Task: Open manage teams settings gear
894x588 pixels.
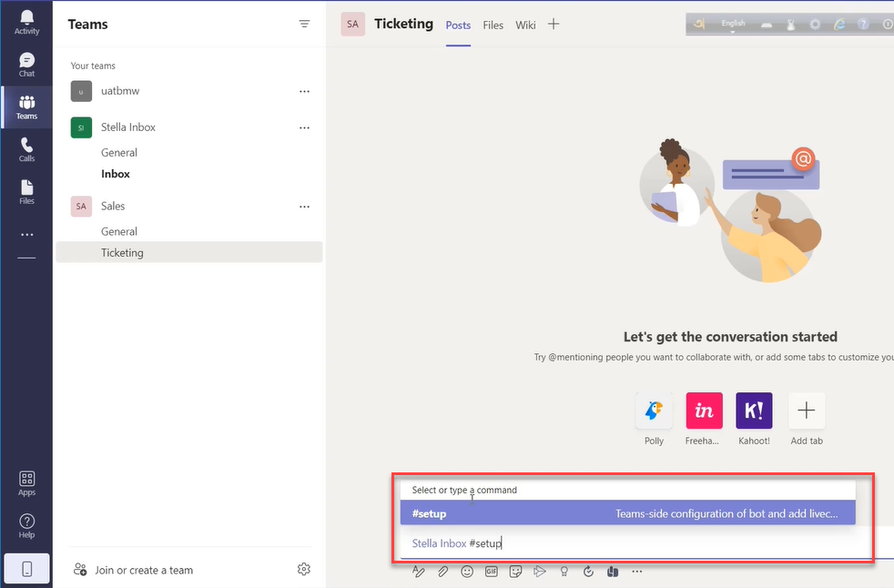Action: [304, 569]
